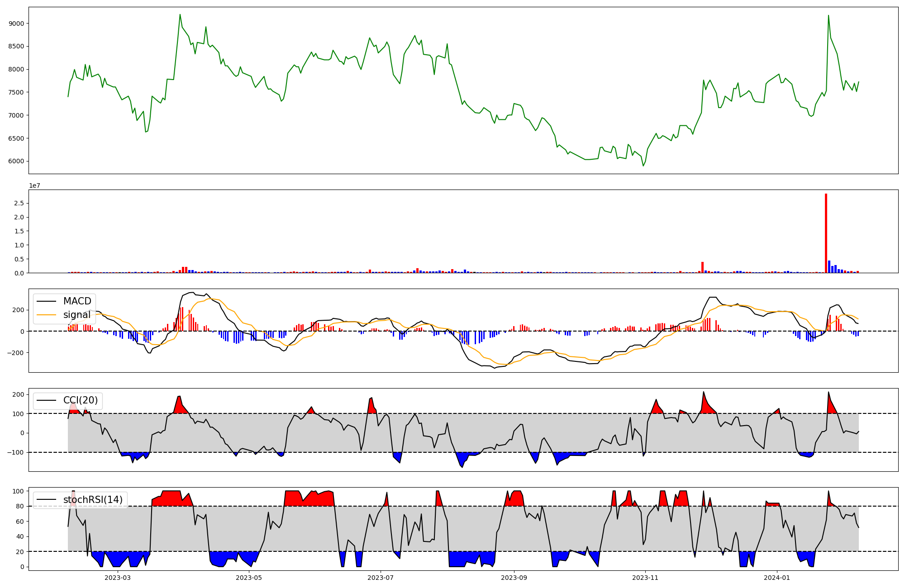Click the 80 tick on stochRSI axis
Screen dimensions: 905x588
click(x=20, y=507)
